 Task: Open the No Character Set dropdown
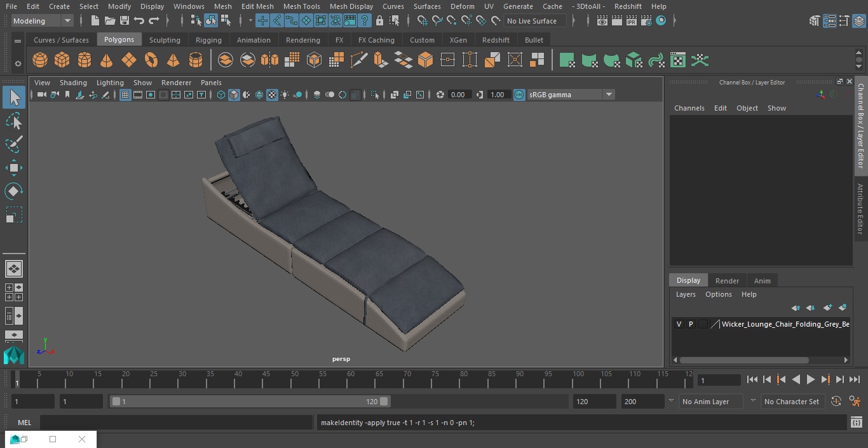coord(792,402)
